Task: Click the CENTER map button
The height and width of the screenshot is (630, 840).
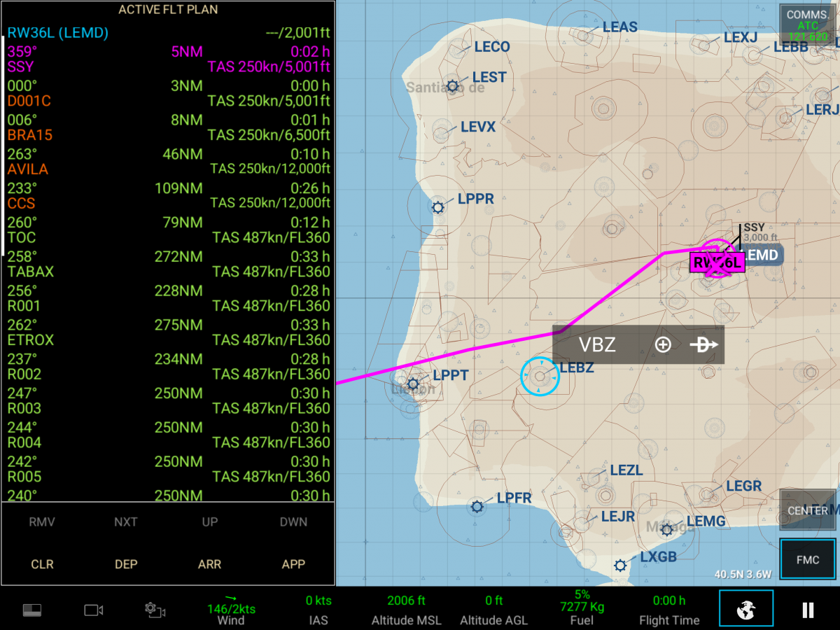Action: [x=808, y=510]
